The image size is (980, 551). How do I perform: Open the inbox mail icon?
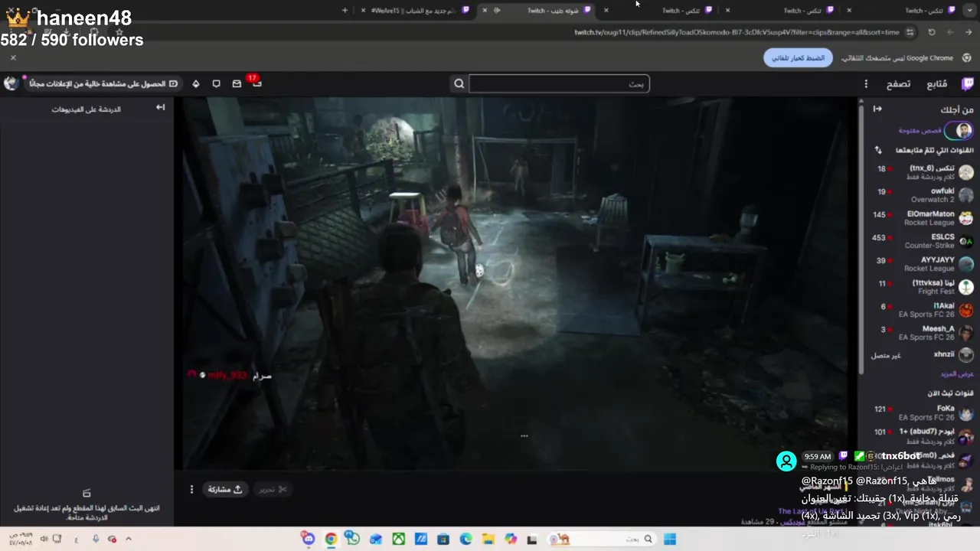(237, 83)
